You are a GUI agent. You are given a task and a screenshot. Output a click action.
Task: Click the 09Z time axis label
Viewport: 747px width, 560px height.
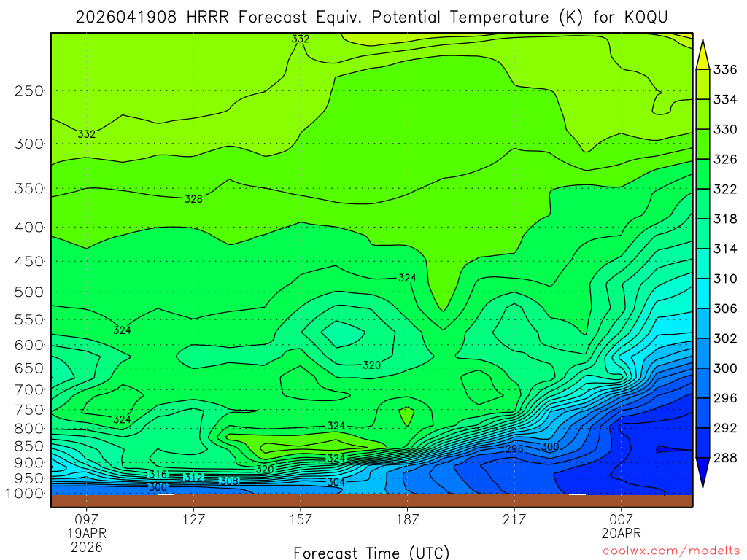87,519
